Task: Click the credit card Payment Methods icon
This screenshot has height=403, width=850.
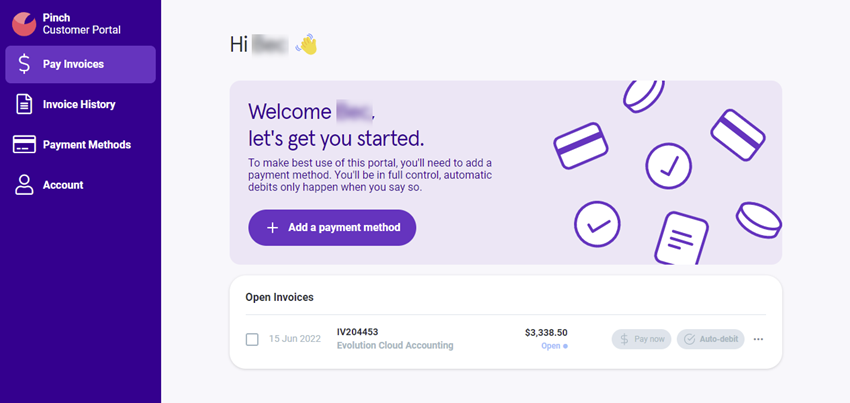Action: [24, 145]
